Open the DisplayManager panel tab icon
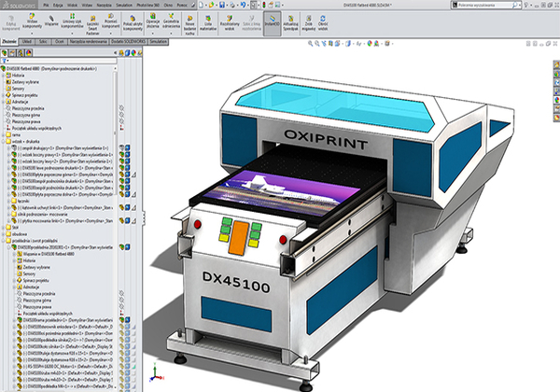Screen dimensions: 560x392 pyautogui.click(x=29, y=53)
